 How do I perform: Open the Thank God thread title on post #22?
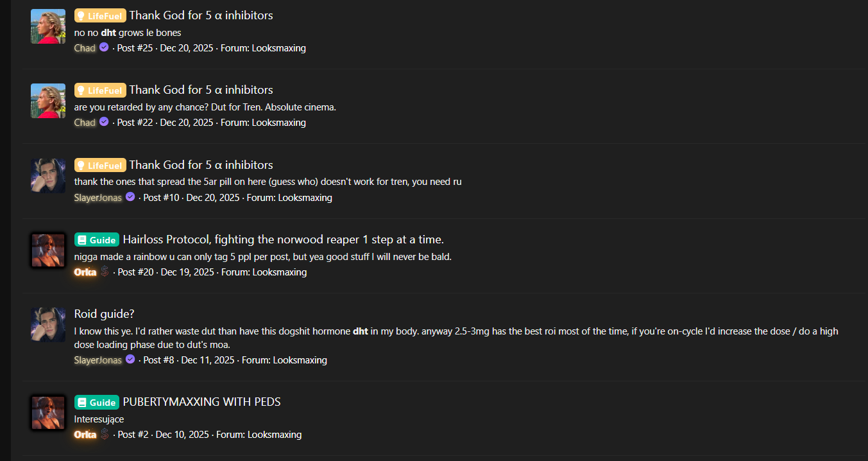(201, 90)
